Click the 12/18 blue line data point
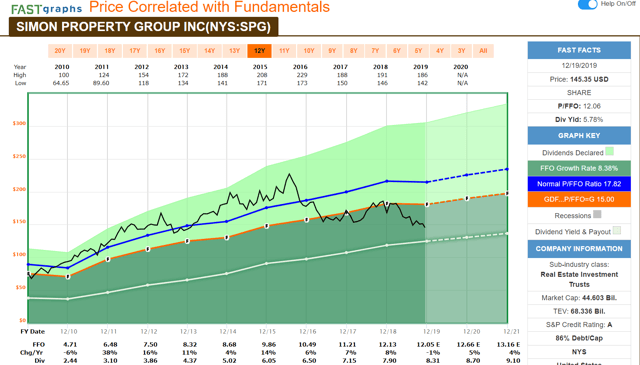The image size is (640, 365). (387, 181)
